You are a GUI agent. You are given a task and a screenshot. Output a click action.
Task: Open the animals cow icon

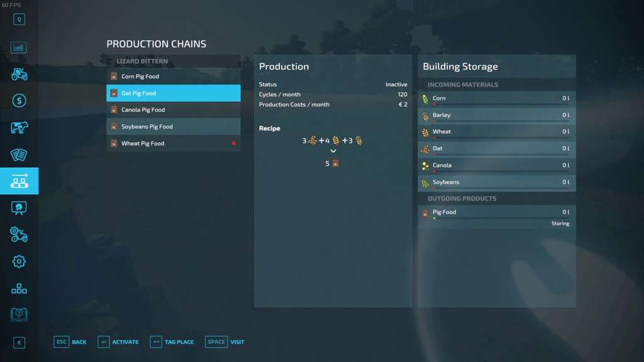tap(19, 128)
